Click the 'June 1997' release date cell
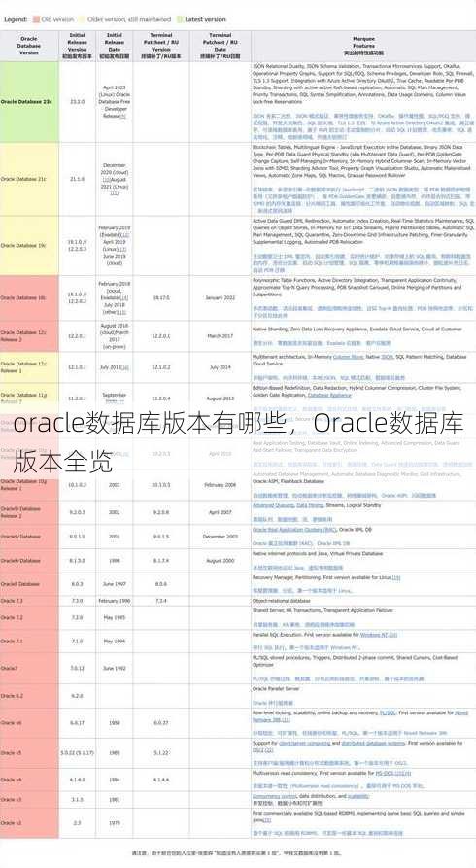 click(x=115, y=584)
